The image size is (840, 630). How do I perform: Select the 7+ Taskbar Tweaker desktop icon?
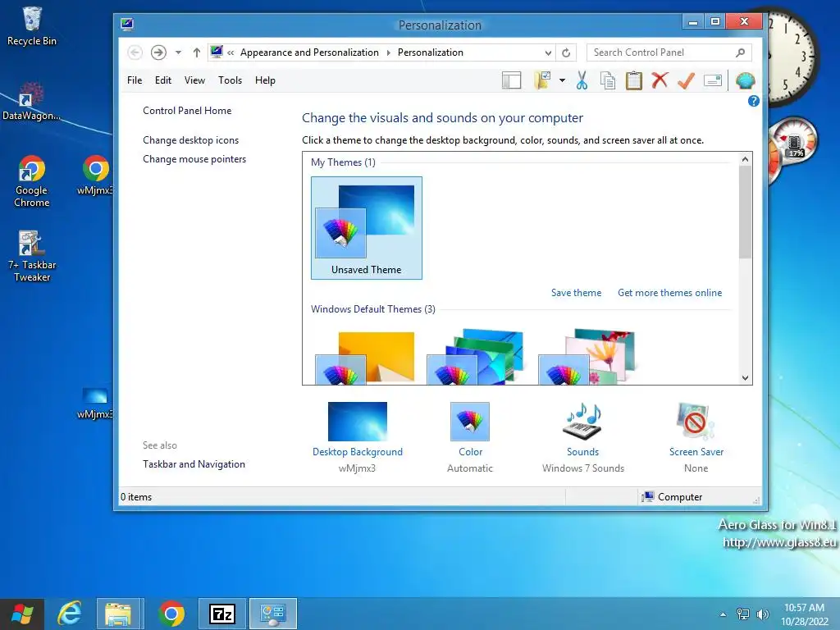(x=32, y=256)
